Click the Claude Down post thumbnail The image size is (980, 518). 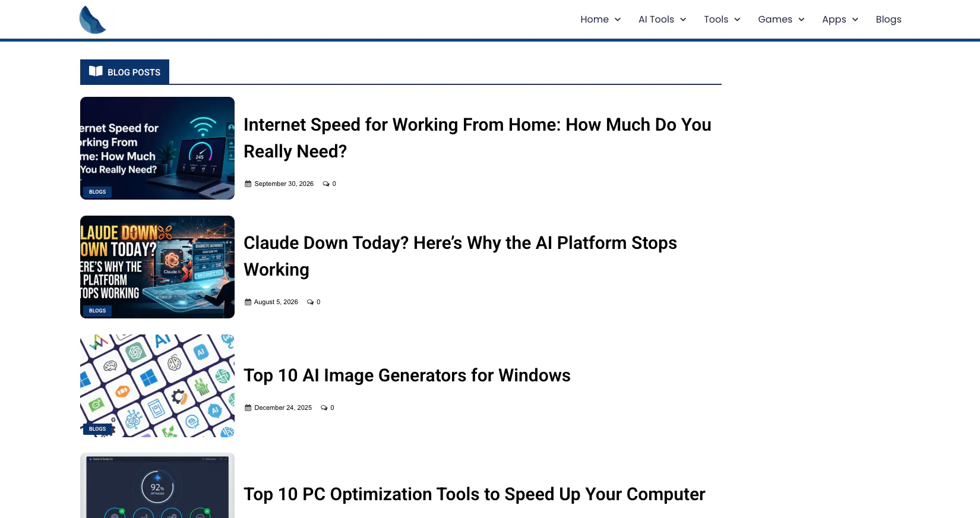click(157, 267)
